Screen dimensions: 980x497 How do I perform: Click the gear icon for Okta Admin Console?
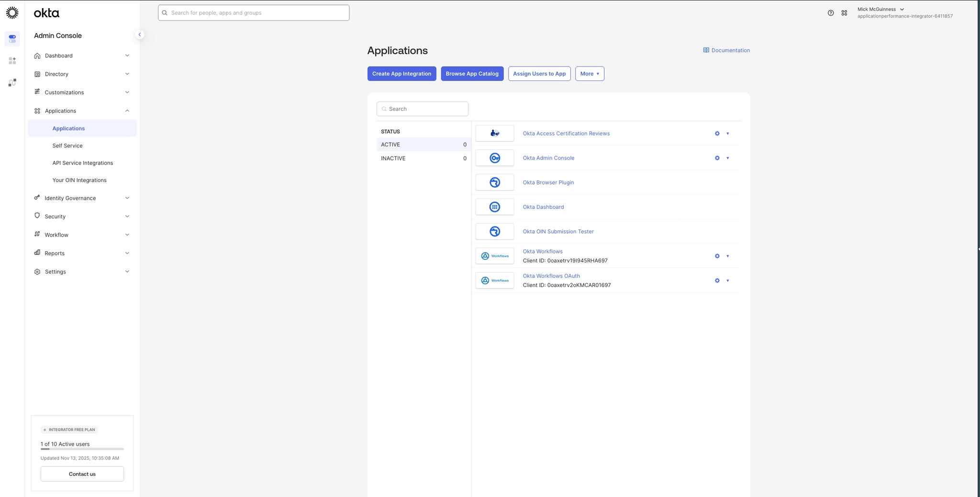point(717,158)
